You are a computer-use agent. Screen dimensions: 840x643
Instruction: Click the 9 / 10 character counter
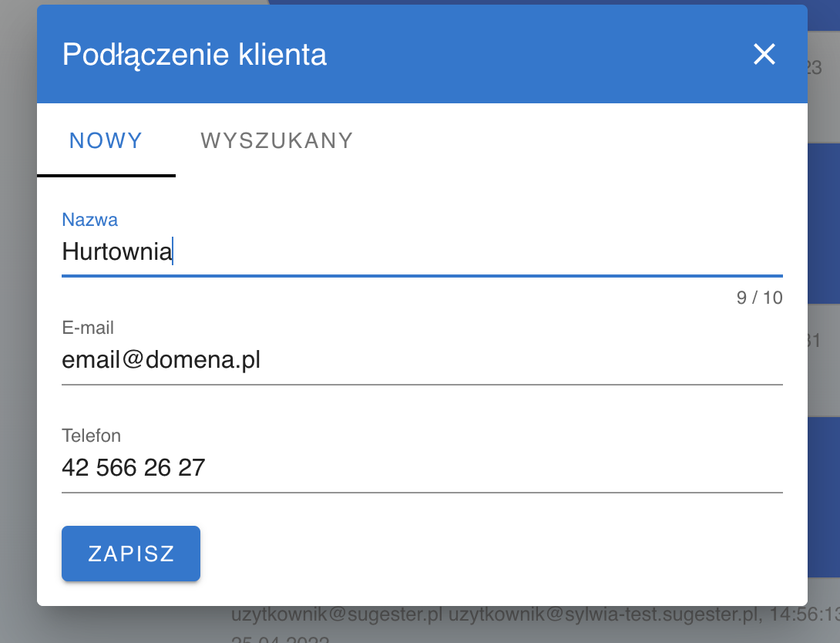pos(759,298)
